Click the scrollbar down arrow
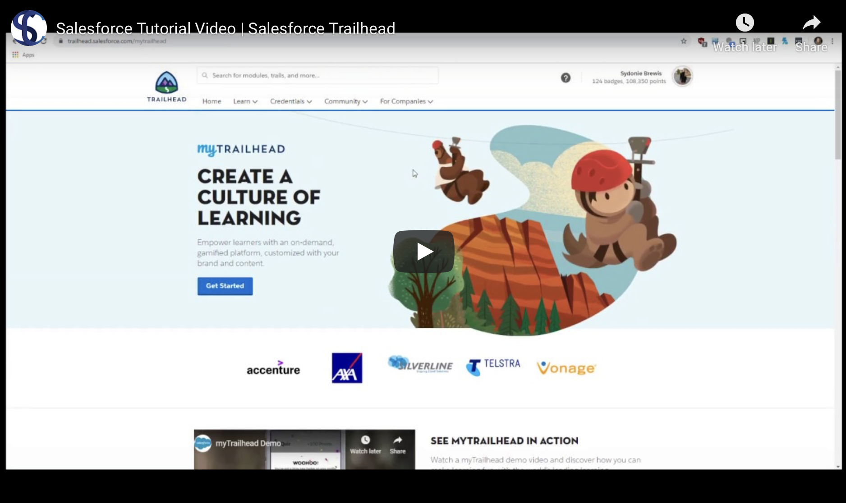Image resolution: width=846 pixels, height=504 pixels. point(838,467)
